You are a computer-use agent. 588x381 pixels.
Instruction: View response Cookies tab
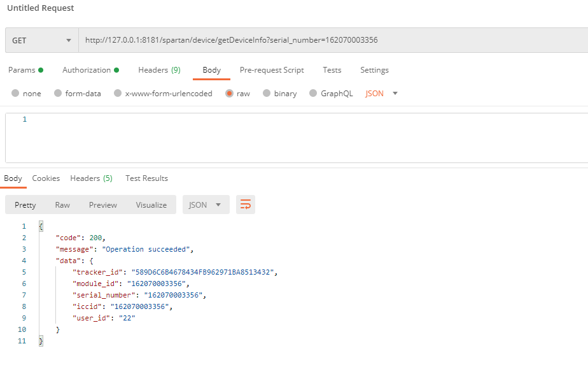(x=46, y=178)
